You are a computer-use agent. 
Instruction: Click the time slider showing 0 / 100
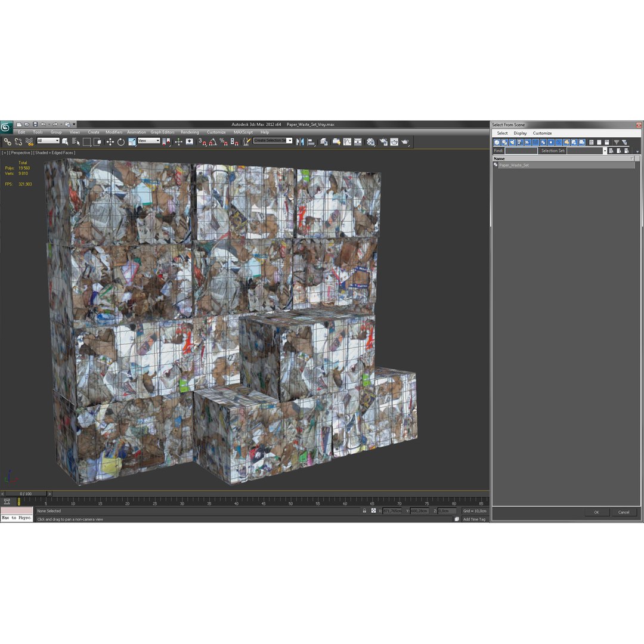(x=26, y=494)
